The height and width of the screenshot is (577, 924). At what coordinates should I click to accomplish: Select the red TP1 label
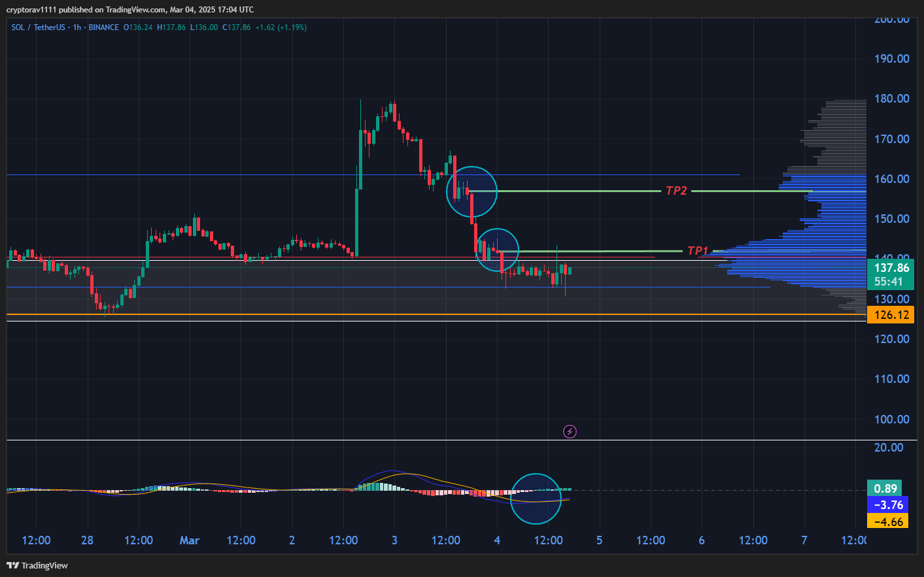698,251
